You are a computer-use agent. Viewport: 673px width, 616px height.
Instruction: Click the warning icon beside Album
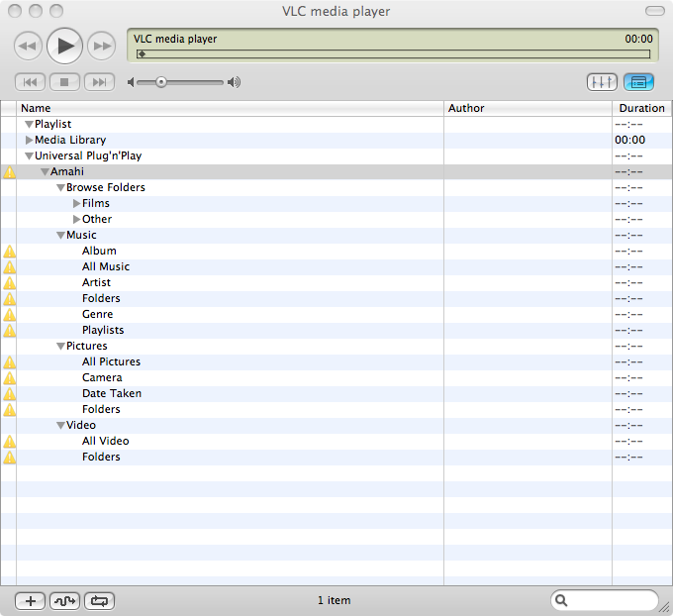pyautogui.click(x=10, y=252)
